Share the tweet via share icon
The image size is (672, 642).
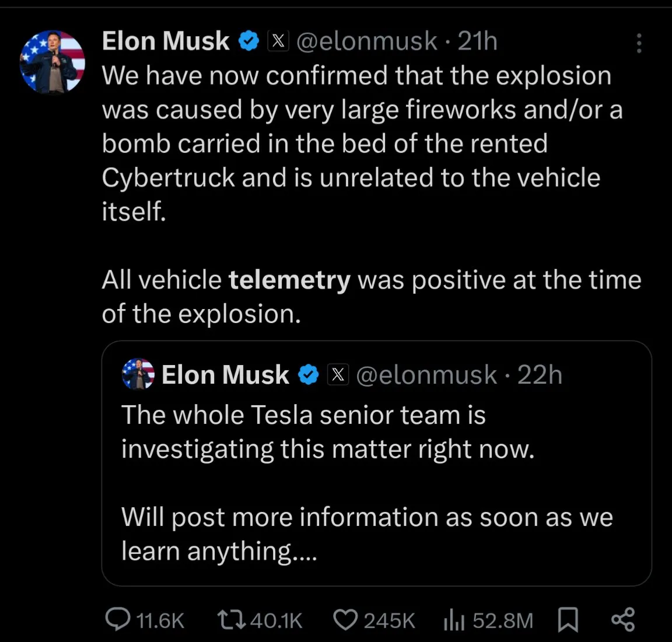coord(623,620)
